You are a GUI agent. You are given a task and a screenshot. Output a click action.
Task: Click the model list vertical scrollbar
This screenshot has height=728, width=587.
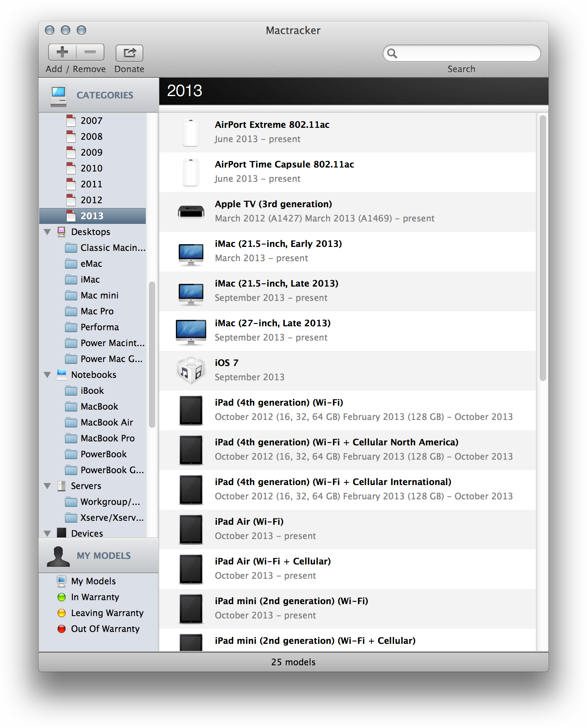[543, 248]
